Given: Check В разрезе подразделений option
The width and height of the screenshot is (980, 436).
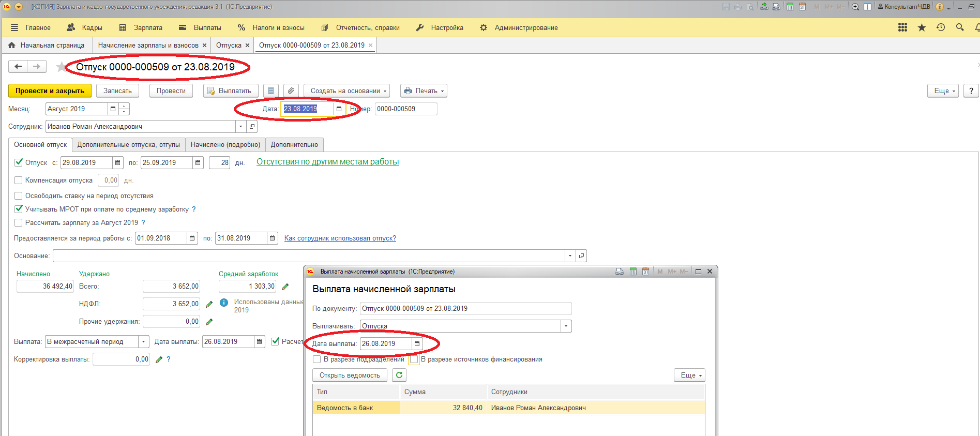Looking at the screenshot, I should (317, 359).
